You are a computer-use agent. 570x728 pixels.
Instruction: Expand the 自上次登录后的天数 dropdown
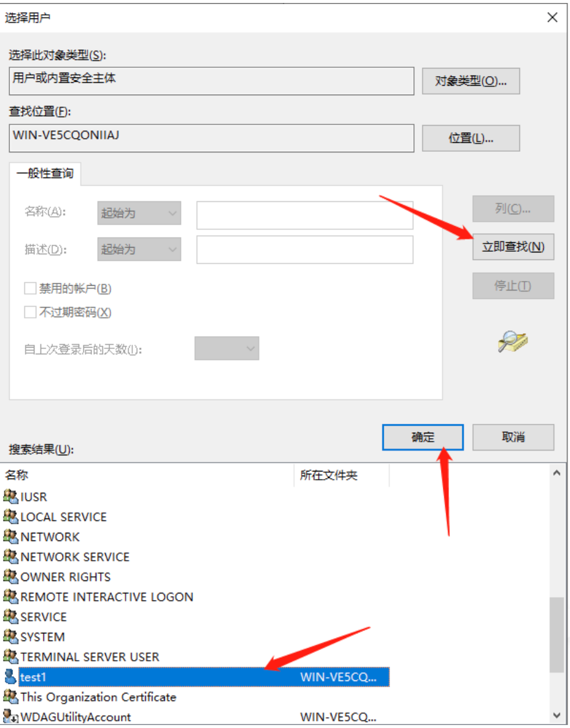227,349
